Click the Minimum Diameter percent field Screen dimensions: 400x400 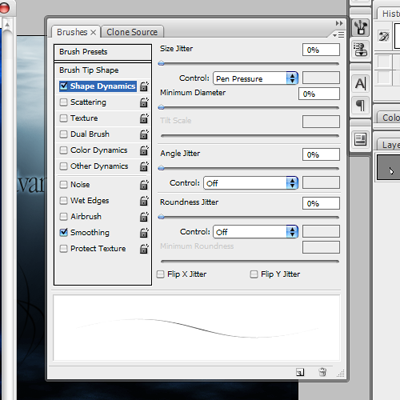pyautogui.click(x=319, y=94)
